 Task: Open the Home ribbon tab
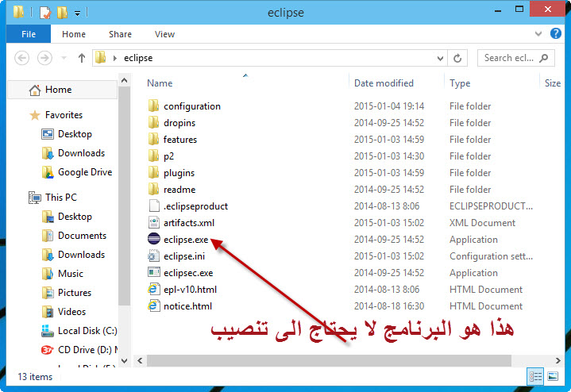(74, 34)
